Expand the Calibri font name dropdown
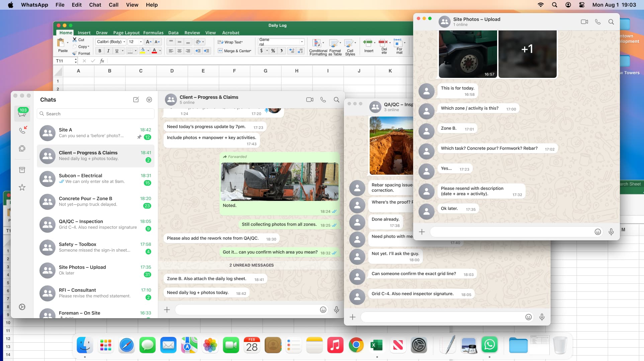 (124, 42)
